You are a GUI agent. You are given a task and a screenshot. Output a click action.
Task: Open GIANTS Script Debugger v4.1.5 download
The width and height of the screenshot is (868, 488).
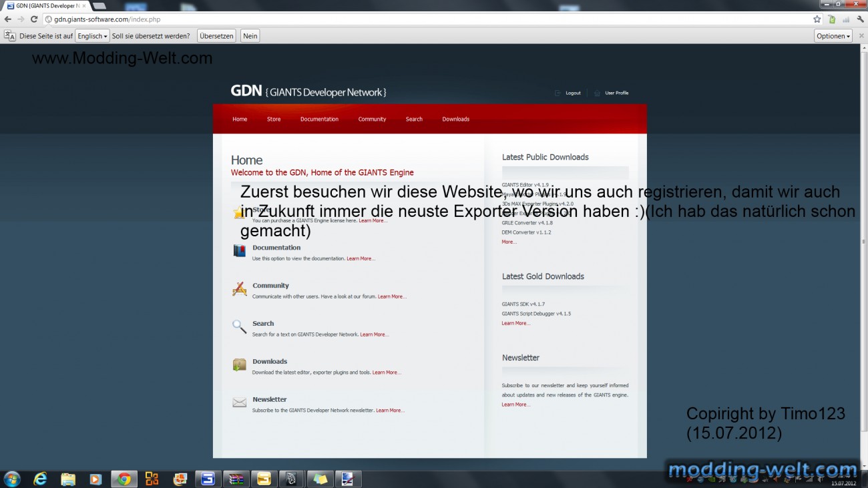(536, 314)
